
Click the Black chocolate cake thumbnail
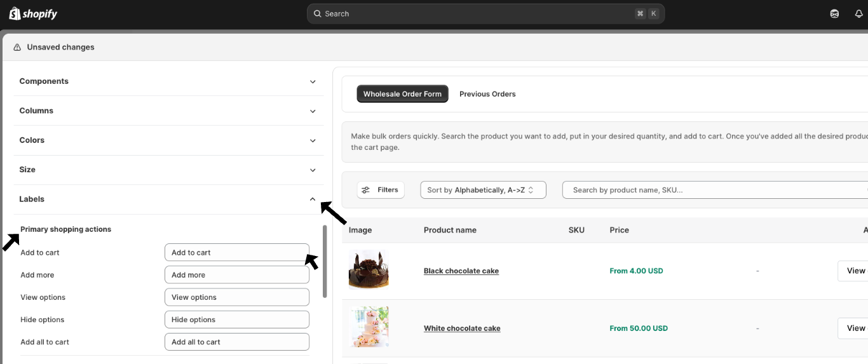click(x=369, y=270)
